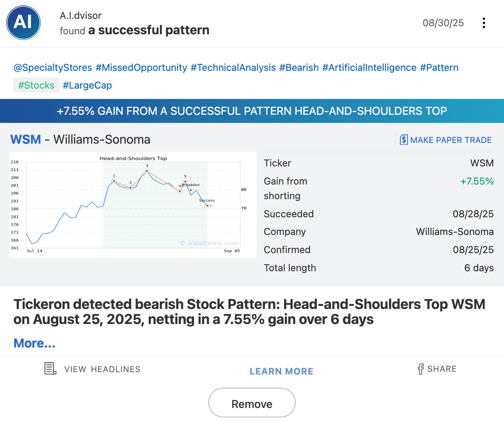The image size is (504, 423).
Task: Open the Head-and-Shoulders Top chart thumbnail
Action: (133, 205)
